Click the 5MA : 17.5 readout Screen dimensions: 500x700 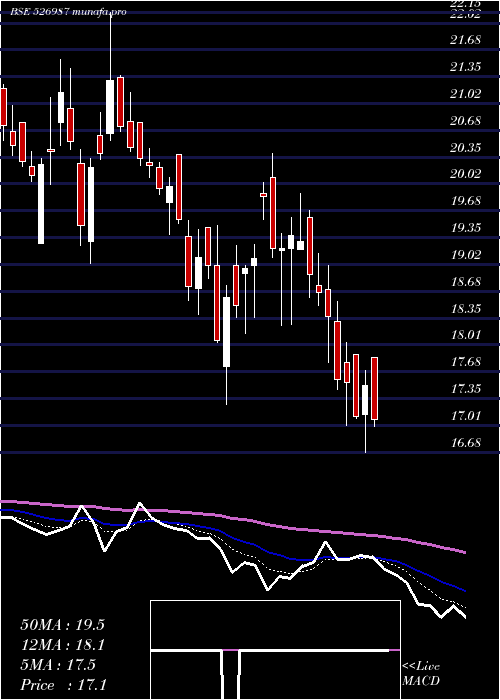[x=58, y=665]
